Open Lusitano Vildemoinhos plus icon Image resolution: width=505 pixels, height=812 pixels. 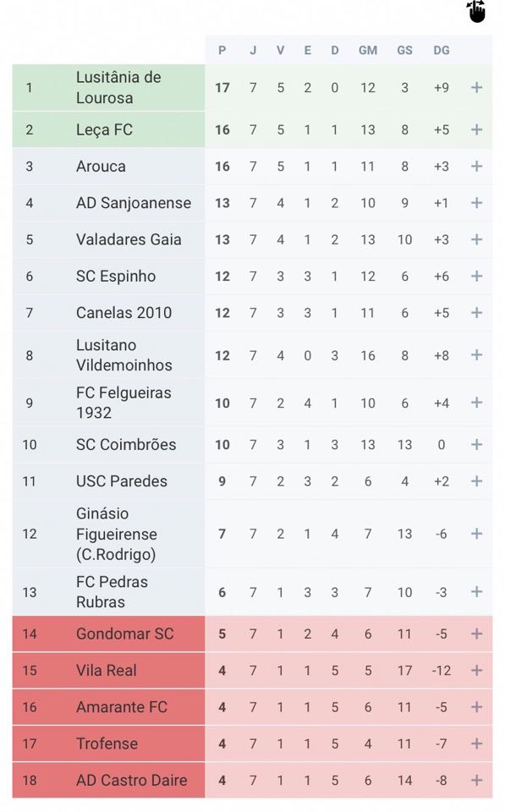pyautogui.click(x=476, y=355)
